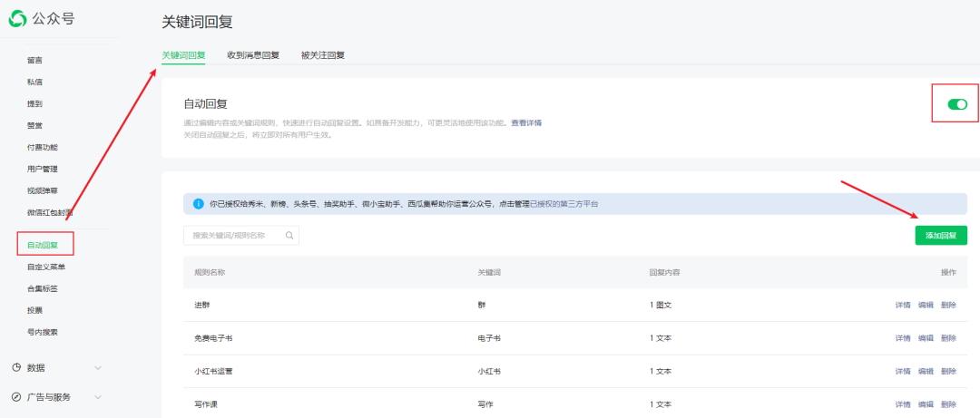Viewport: 980px width, 418px height.
Task: Click the search magnifier icon in keyword field
Action: [x=289, y=236]
